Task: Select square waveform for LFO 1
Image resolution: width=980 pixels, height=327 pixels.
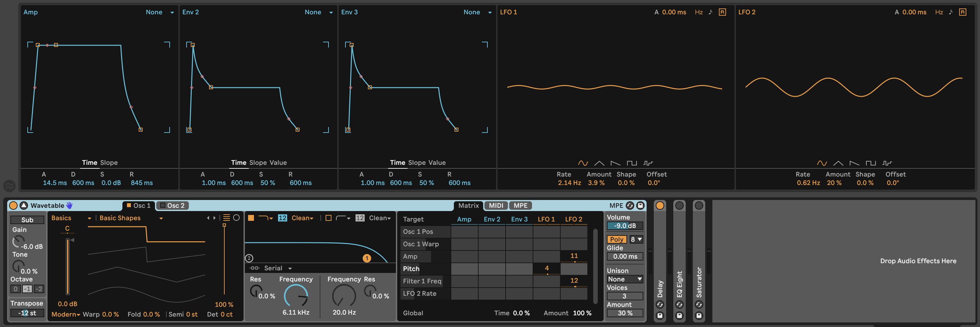Action: click(x=632, y=163)
